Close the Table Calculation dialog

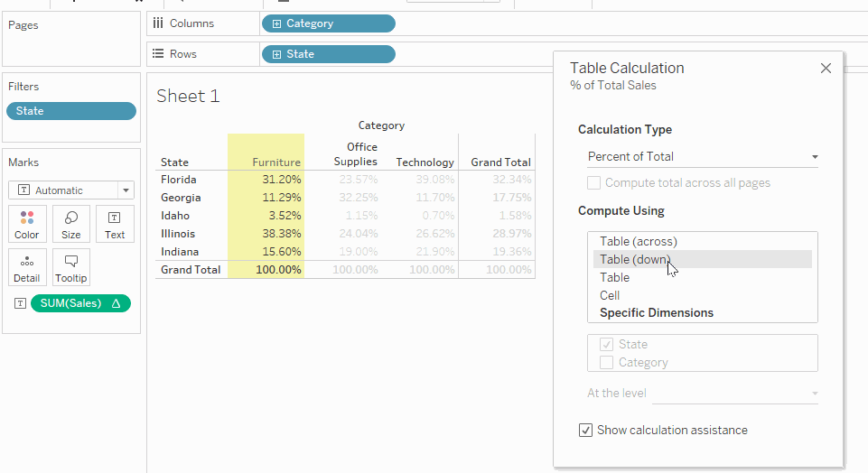[x=826, y=68]
